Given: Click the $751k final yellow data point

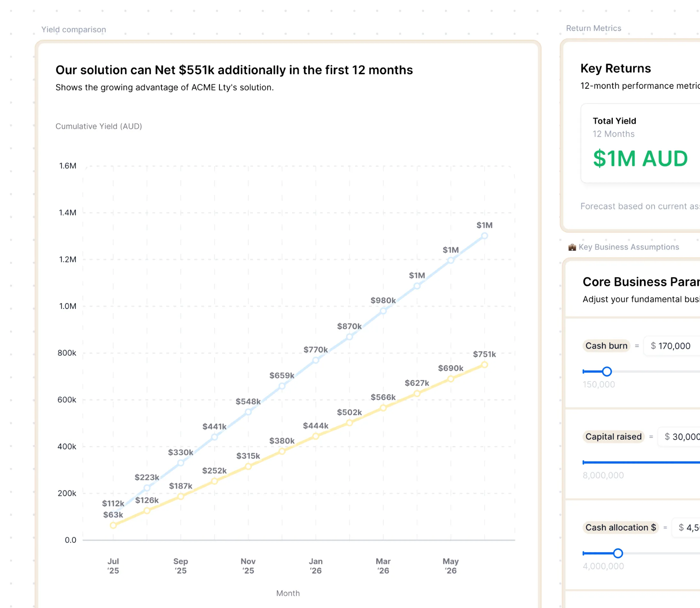Looking at the screenshot, I should coord(485,365).
